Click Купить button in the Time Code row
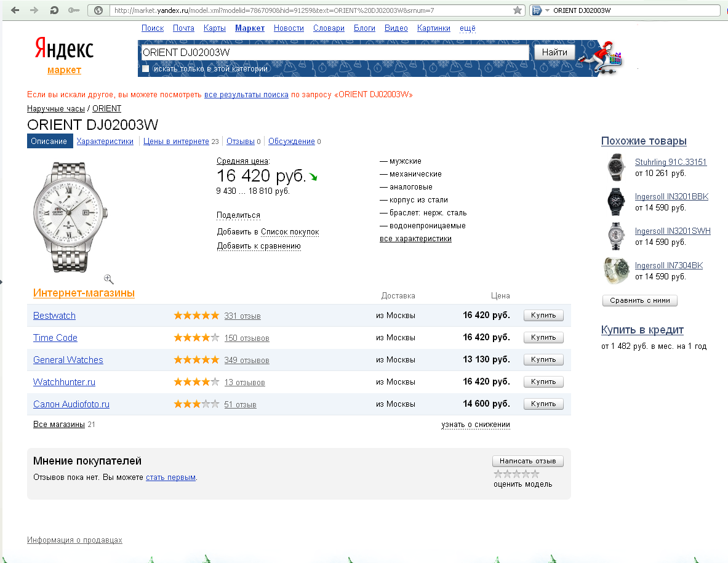The width and height of the screenshot is (728, 563). pyautogui.click(x=543, y=337)
